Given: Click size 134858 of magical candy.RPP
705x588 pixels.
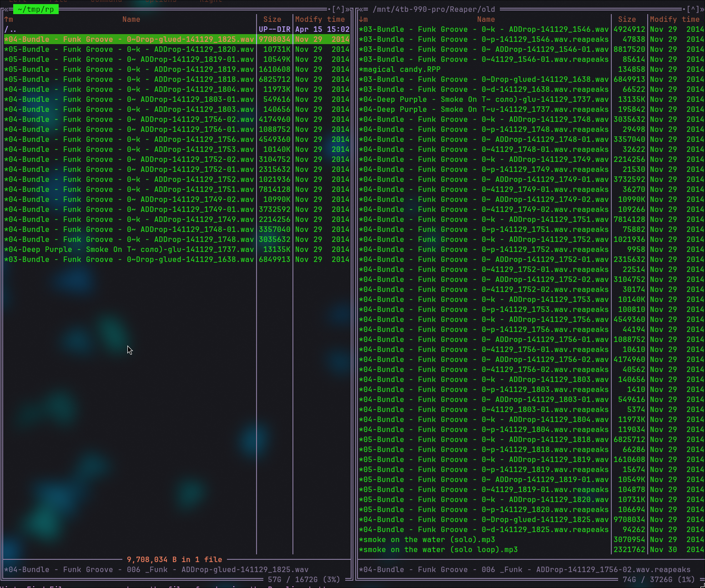Looking at the screenshot, I should (631, 69).
